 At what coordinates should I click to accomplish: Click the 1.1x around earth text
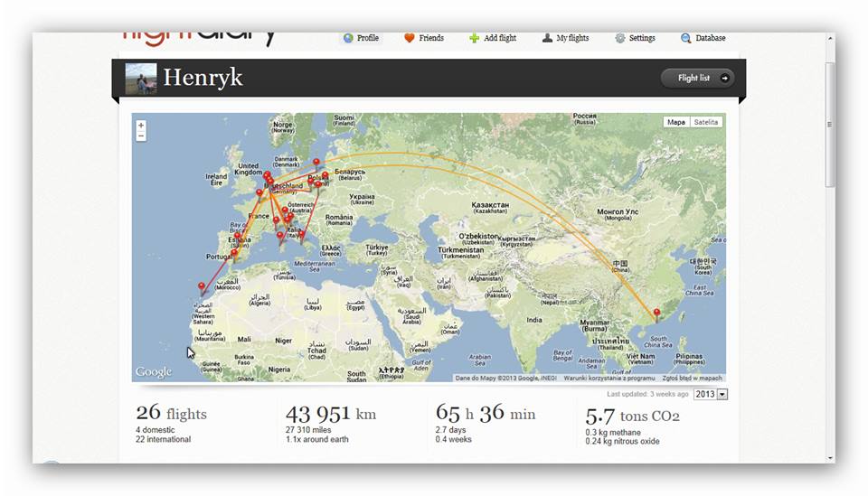pos(317,440)
